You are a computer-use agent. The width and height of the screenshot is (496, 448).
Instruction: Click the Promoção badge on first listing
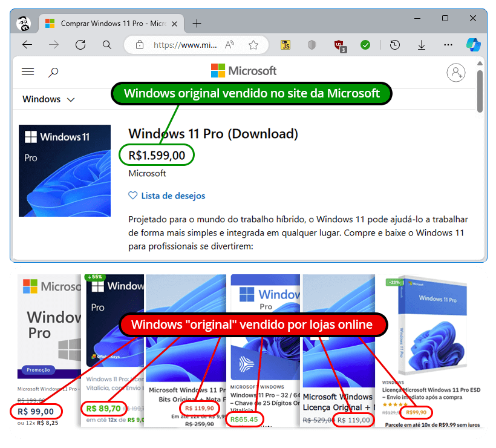coord(38,370)
